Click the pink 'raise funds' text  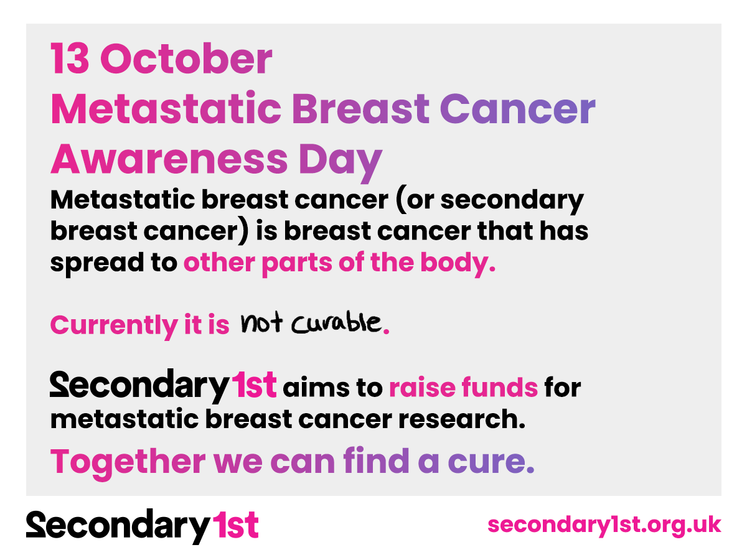463,388
